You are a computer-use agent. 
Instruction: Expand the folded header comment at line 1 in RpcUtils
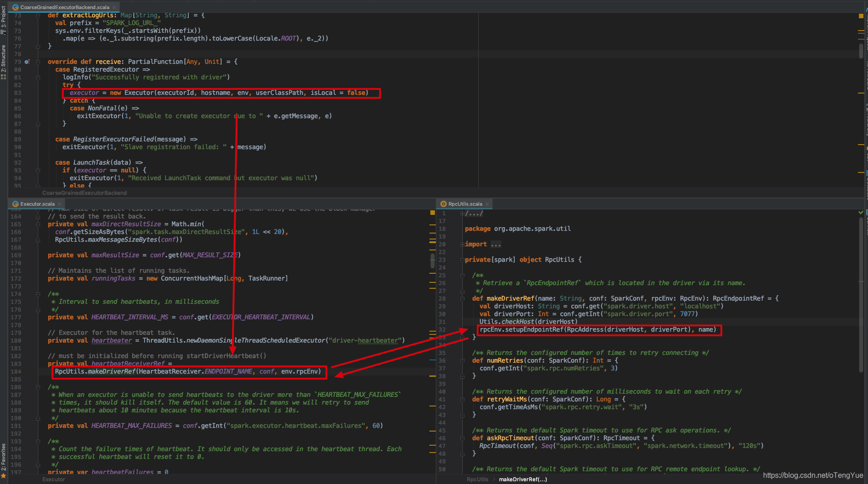[x=462, y=213]
